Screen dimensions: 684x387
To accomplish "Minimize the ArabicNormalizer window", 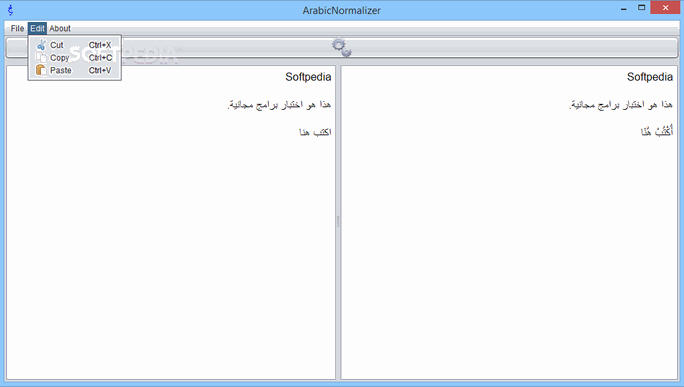I will [624, 8].
